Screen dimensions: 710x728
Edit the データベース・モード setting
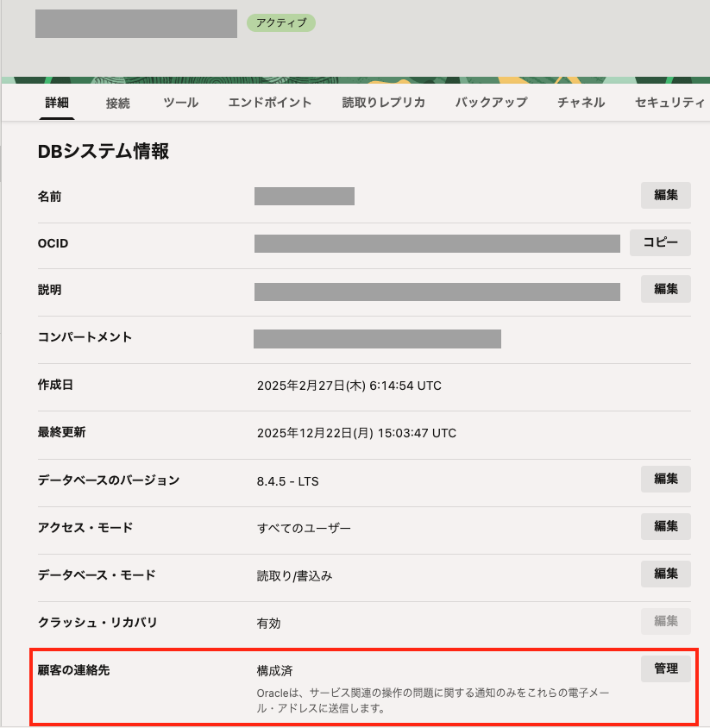pyautogui.click(x=665, y=573)
